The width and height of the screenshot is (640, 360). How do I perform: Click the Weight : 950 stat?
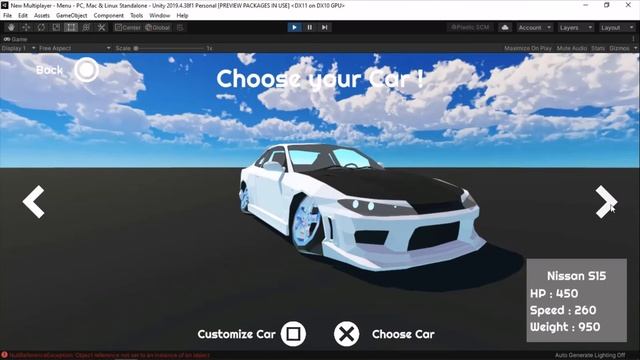tap(565, 327)
